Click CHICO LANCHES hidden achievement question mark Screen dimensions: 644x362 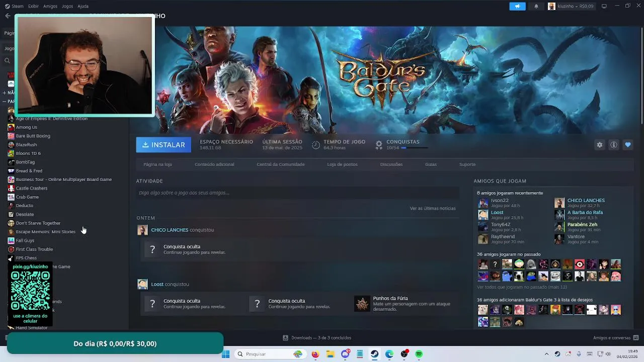[x=152, y=249]
